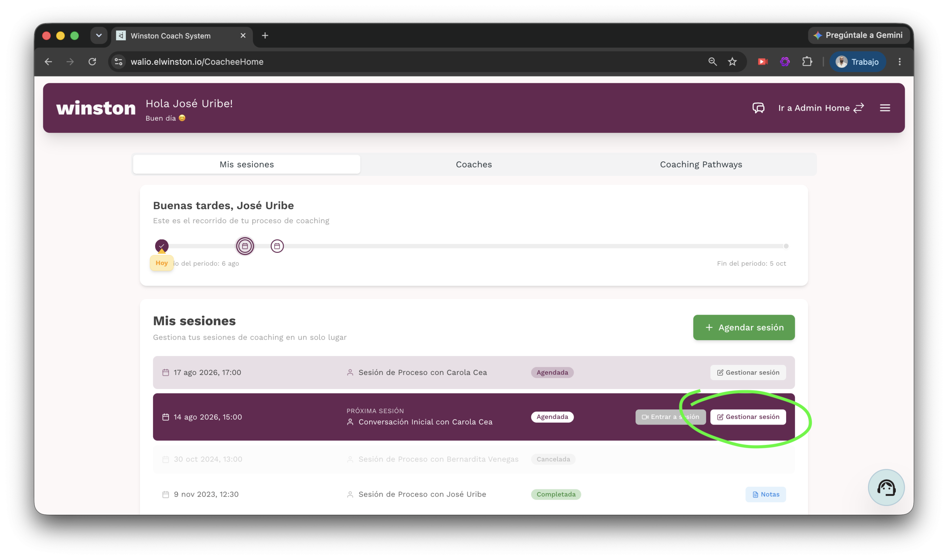The width and height of the screenshot is (948, 560).
Task: Click Ir a Admin Home link
Action: point(821,108)
